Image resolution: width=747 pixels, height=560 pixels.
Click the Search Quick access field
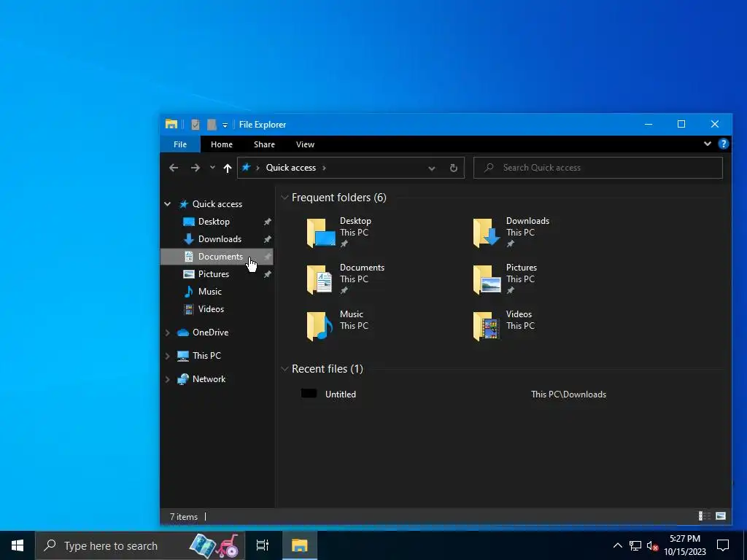click(598, 168)
